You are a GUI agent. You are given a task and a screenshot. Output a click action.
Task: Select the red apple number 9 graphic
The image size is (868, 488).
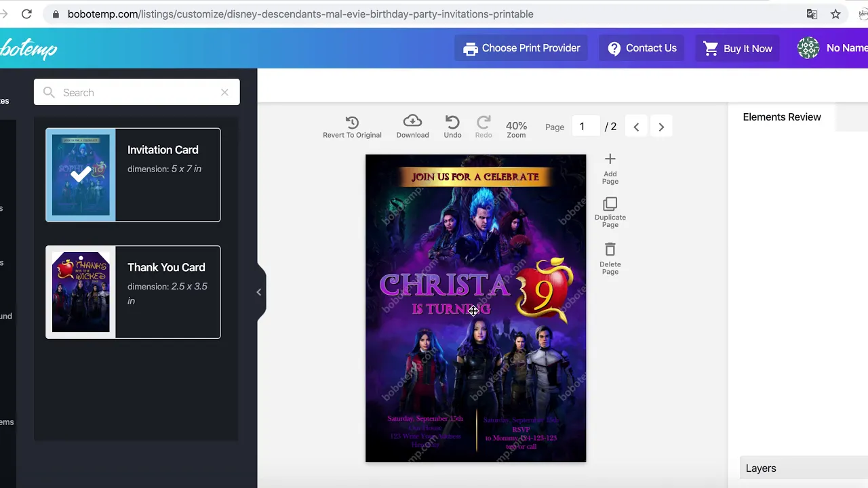coord(545,289)
